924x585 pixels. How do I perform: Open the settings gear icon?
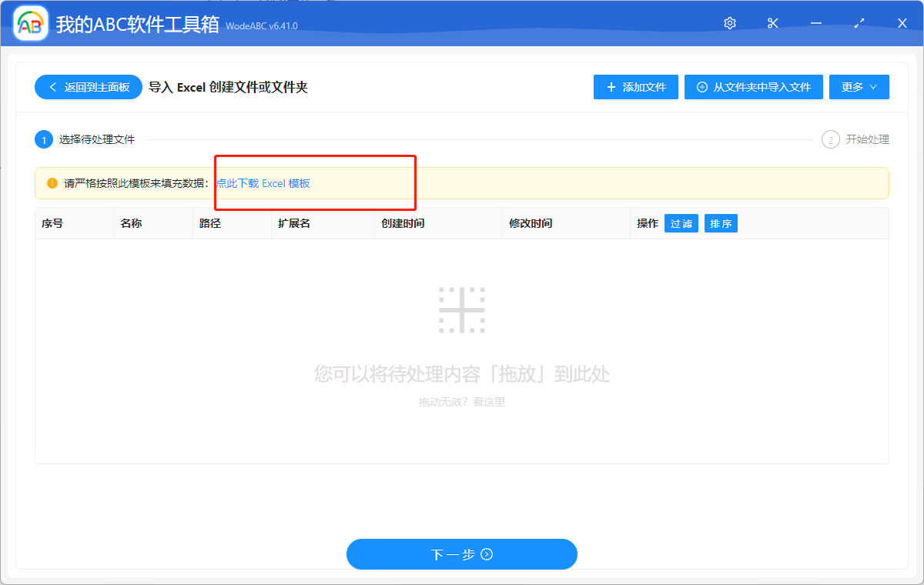point(729,23)
